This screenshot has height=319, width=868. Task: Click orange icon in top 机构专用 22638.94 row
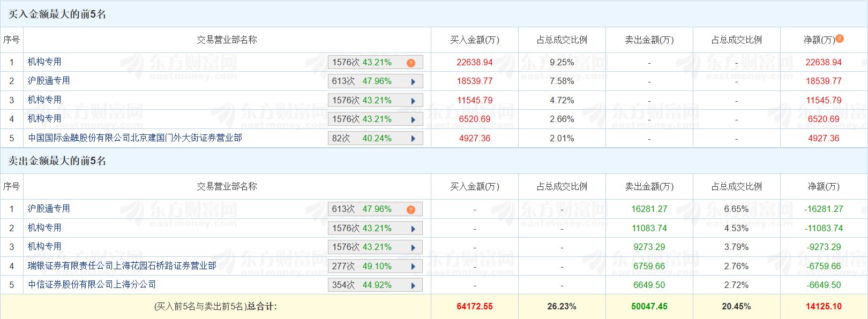pos(411,63)
